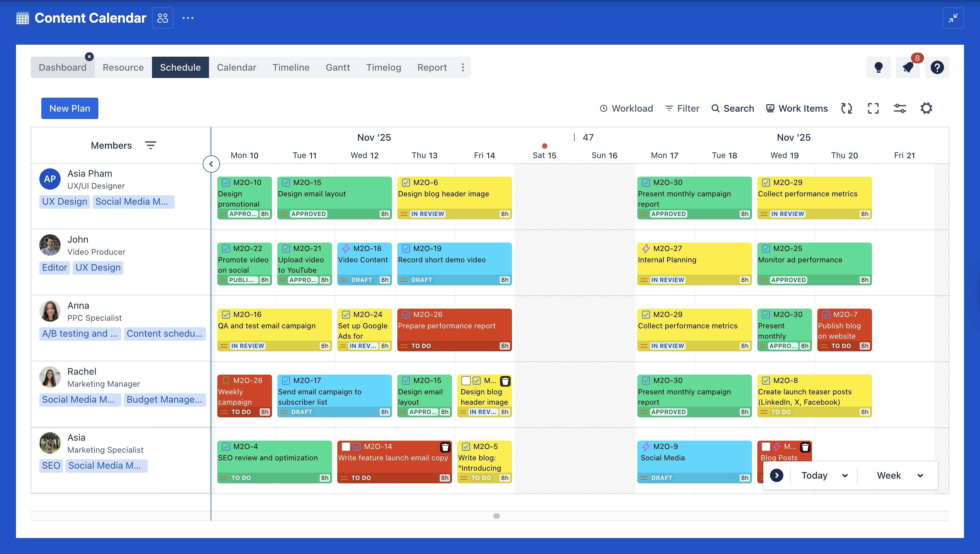Open the notifications with 8 badge

pyautogui.click(x=908, y=67)
